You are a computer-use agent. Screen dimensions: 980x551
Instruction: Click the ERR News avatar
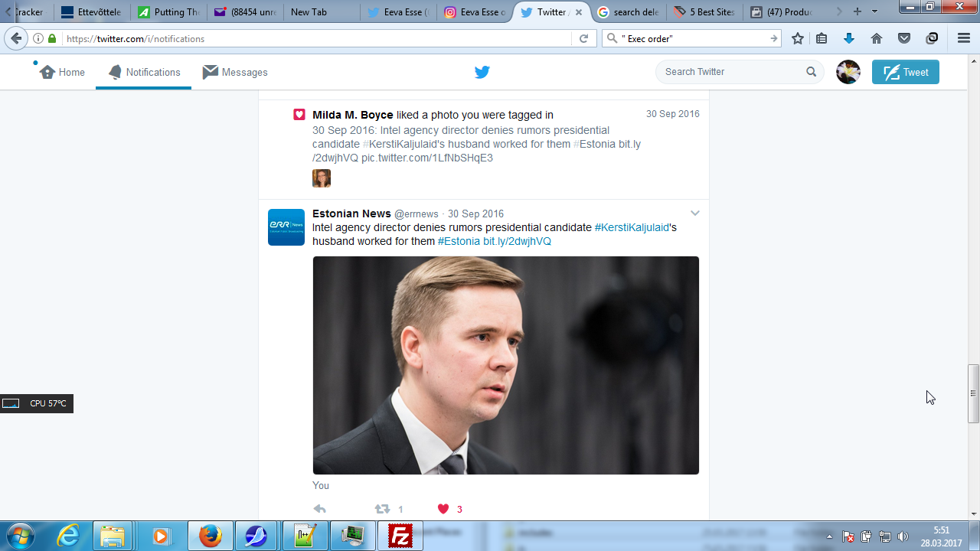click(x=286, y=227)
